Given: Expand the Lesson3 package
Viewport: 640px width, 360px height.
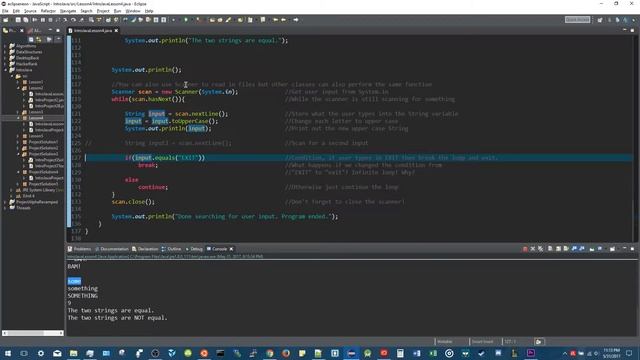Looking at the screenshot, I should click(x=18, y=112).
